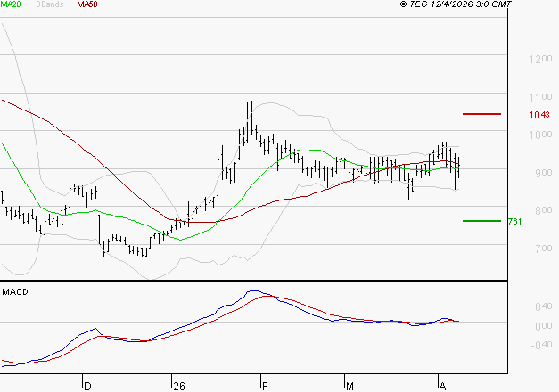Click the D month marker on time axis
This screenshot has height=392, width=559.
click(x=86, y=386)
